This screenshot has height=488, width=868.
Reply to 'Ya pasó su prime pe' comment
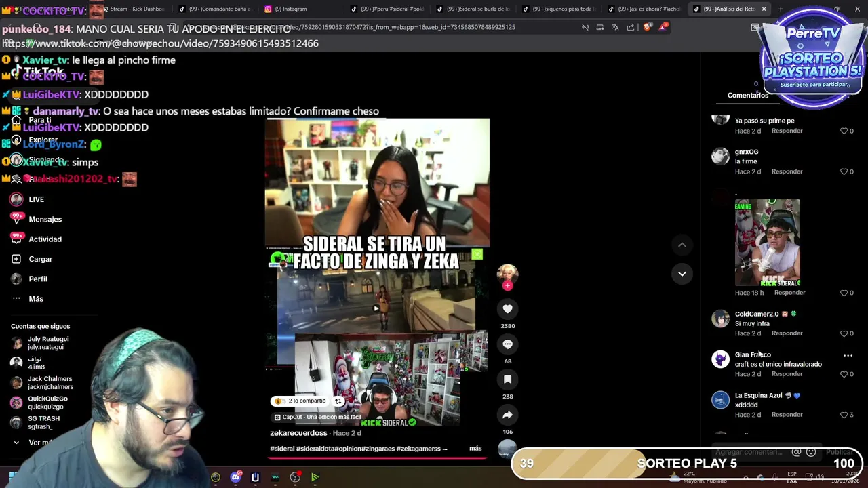pos(787,131)
